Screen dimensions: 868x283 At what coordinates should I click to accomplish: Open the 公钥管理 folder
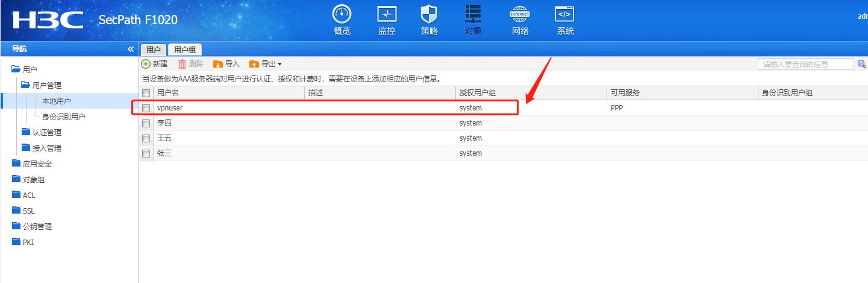coord(32,227)
